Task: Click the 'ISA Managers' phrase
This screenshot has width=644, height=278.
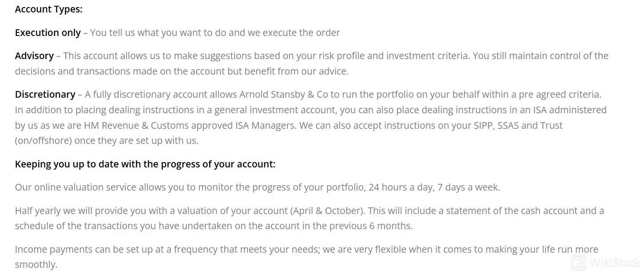Action: pos(265,126)
